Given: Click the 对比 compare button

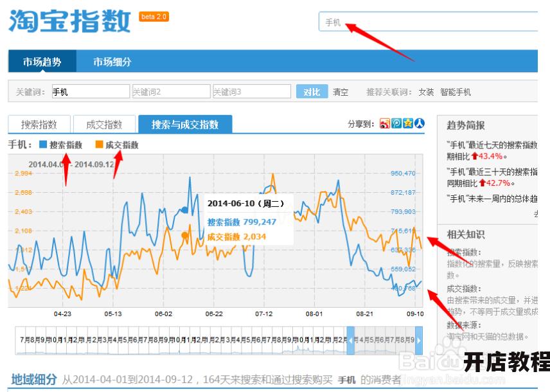Looking at the screenshot, I should [x=312, y=92].
